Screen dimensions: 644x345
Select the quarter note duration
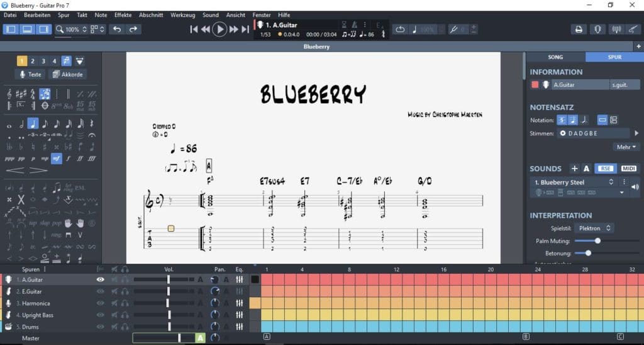click(33, 123)
